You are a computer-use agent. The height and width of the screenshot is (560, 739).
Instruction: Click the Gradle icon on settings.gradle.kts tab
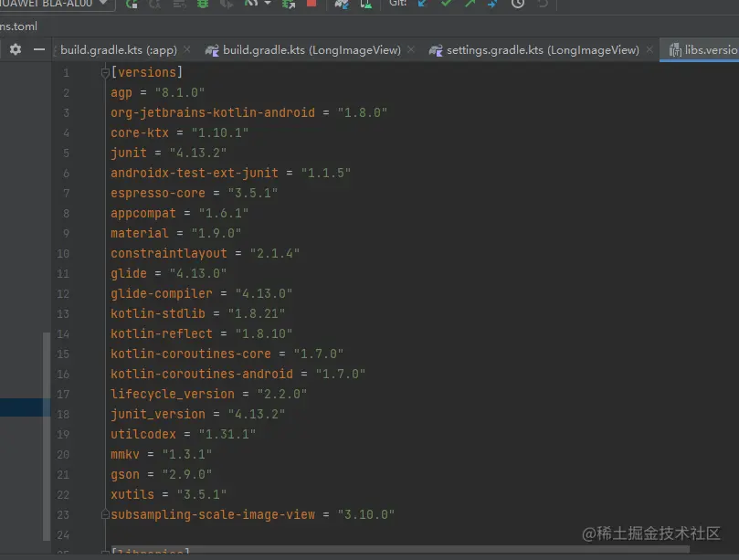436,50
